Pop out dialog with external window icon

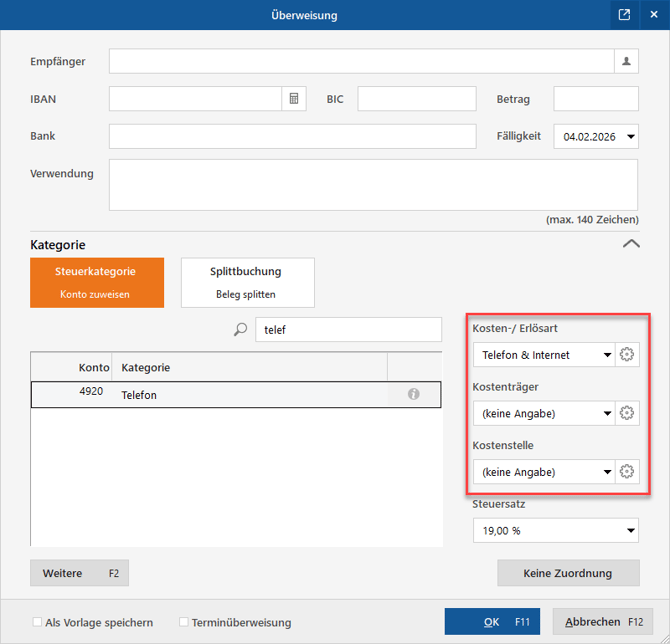pos(624,15)
